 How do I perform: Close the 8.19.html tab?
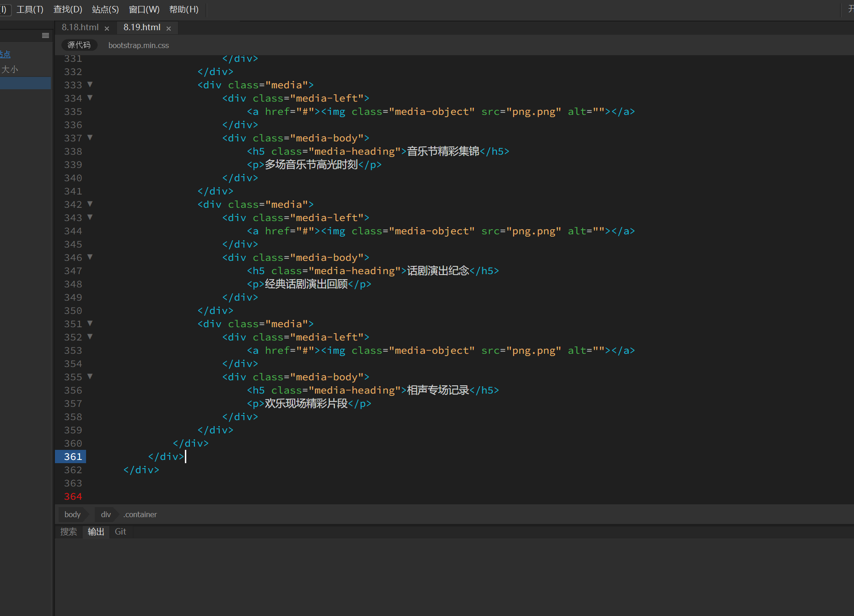tap(168, 28)
